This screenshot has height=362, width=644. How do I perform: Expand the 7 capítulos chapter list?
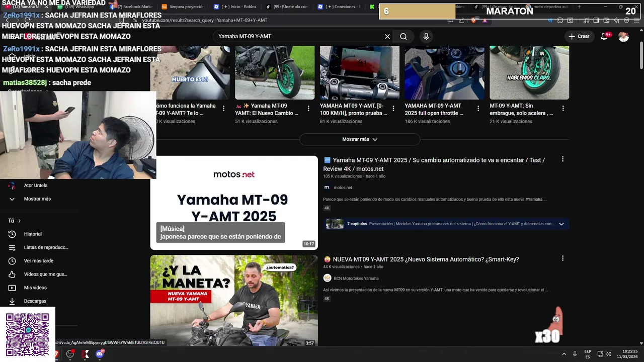point(561,224)
